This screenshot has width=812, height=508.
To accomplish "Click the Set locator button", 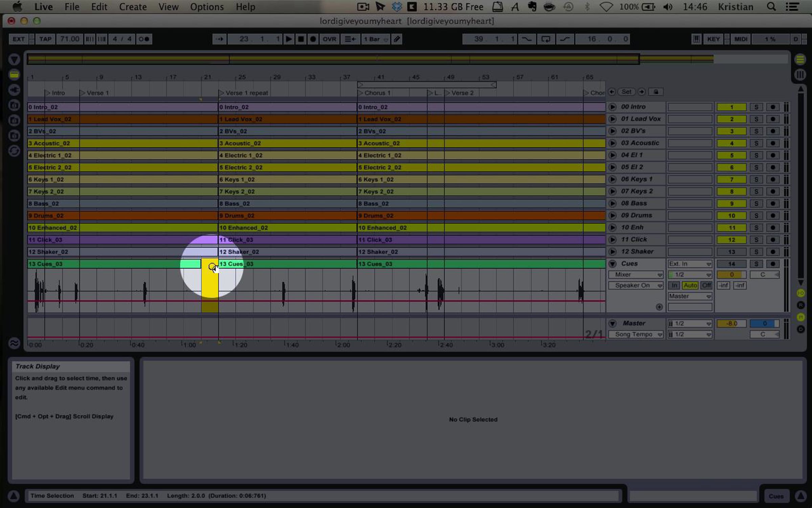I will pyautogui.click(x=626, y=92).
